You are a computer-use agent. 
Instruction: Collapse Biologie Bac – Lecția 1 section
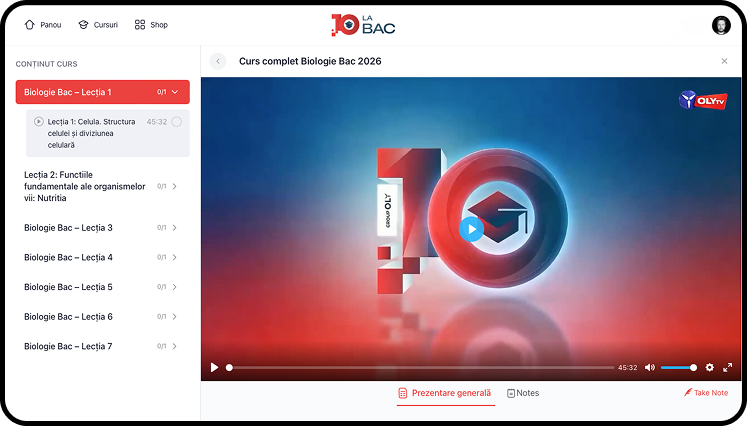175,92
